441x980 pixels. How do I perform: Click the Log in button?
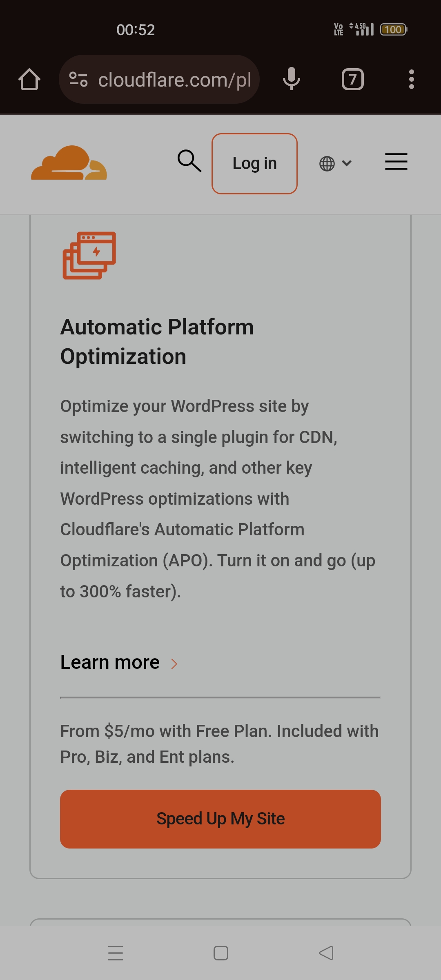coord(254,163)
